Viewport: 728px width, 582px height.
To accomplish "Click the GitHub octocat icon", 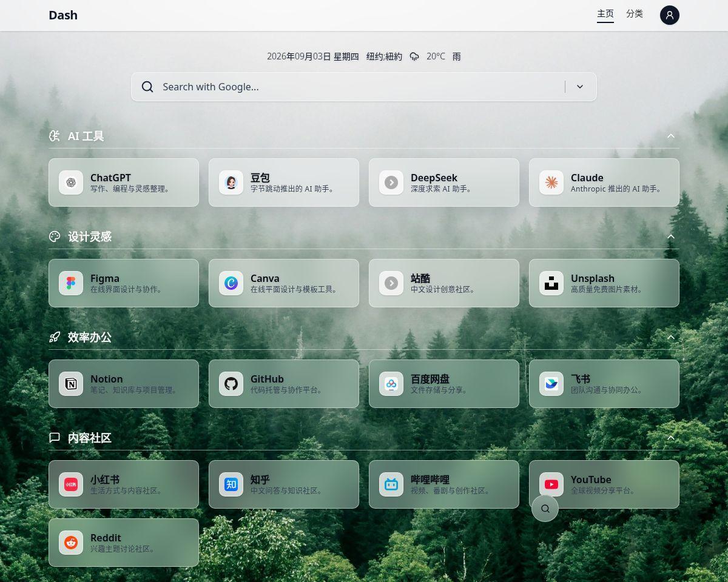I will (231, 384).
